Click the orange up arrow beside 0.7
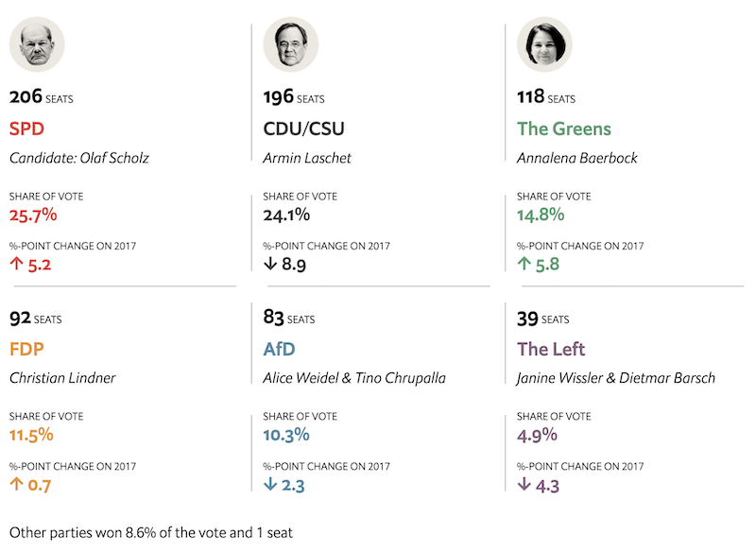The height and width of the screenshot is (552, 756). coord(16,485)
